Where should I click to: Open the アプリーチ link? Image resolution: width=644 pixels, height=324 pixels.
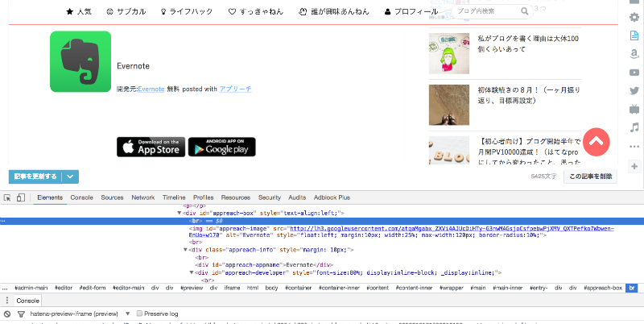235,89
